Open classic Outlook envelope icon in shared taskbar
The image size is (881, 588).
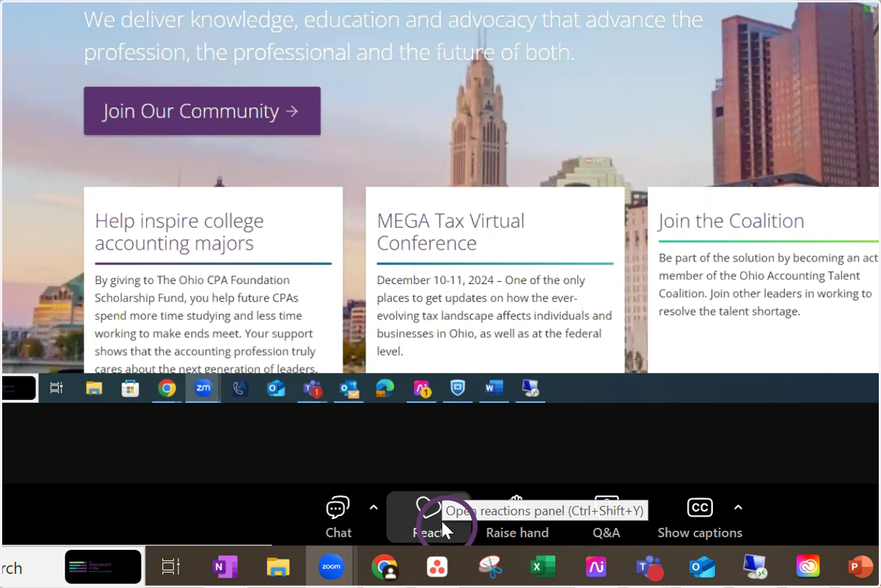(349, 388)
